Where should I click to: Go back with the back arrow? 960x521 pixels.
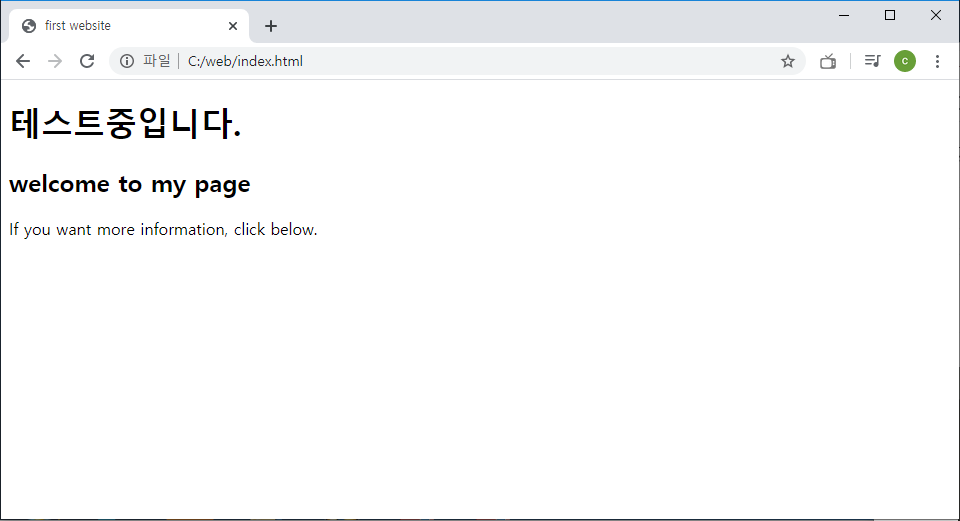(x=23, y=61)
